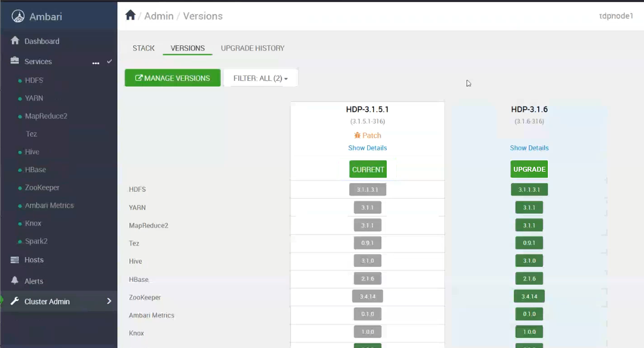Image resolution: width=644 pixels, height=348 pixels.
Task: Open HDFS service in the sidebar
Action: 34,80
